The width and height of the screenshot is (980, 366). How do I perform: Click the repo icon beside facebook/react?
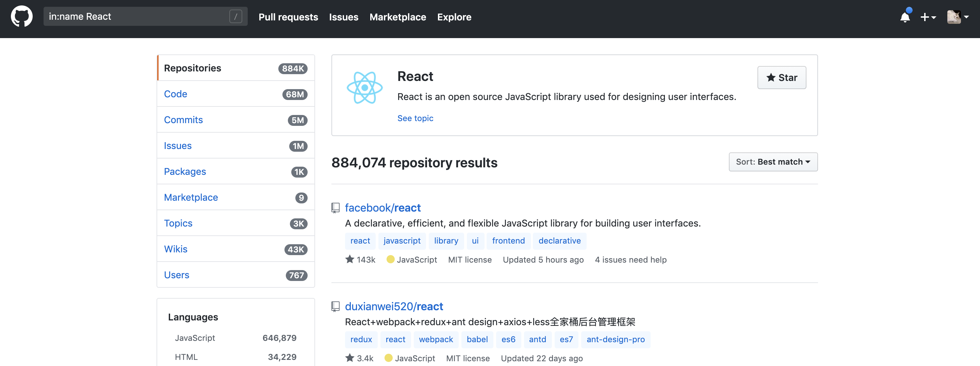coord(335,208)
